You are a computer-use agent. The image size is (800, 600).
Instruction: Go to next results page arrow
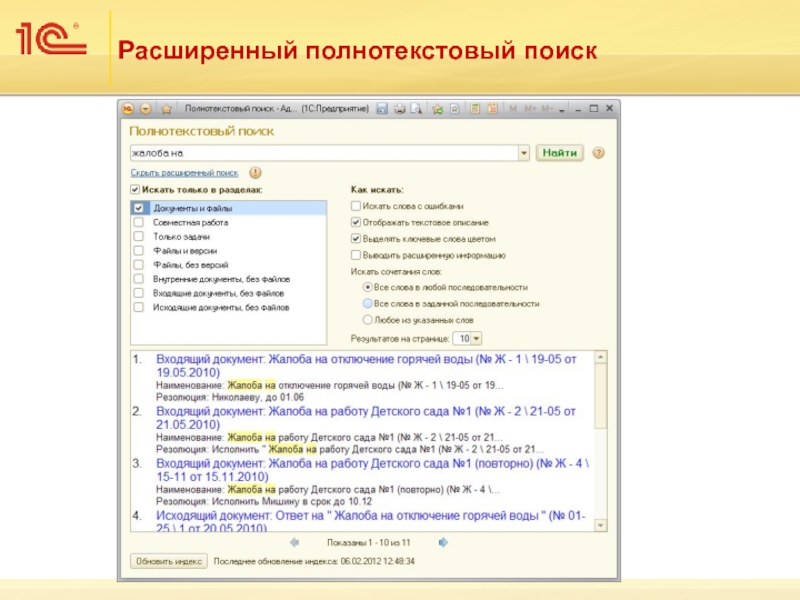click(x=440, y=542)
